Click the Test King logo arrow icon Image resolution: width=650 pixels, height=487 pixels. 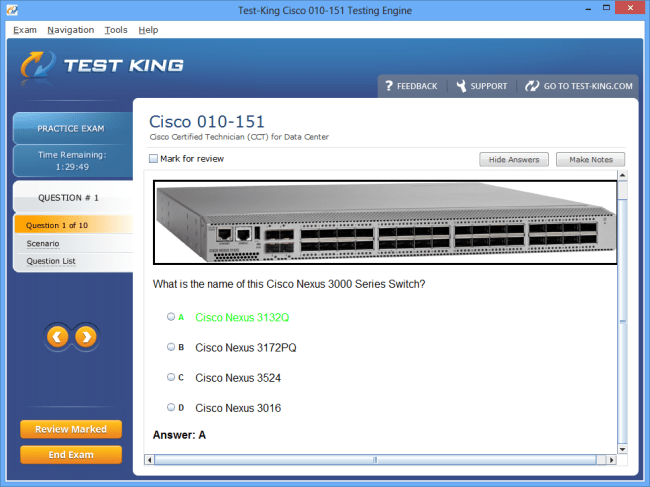click(x=38, y=65)
